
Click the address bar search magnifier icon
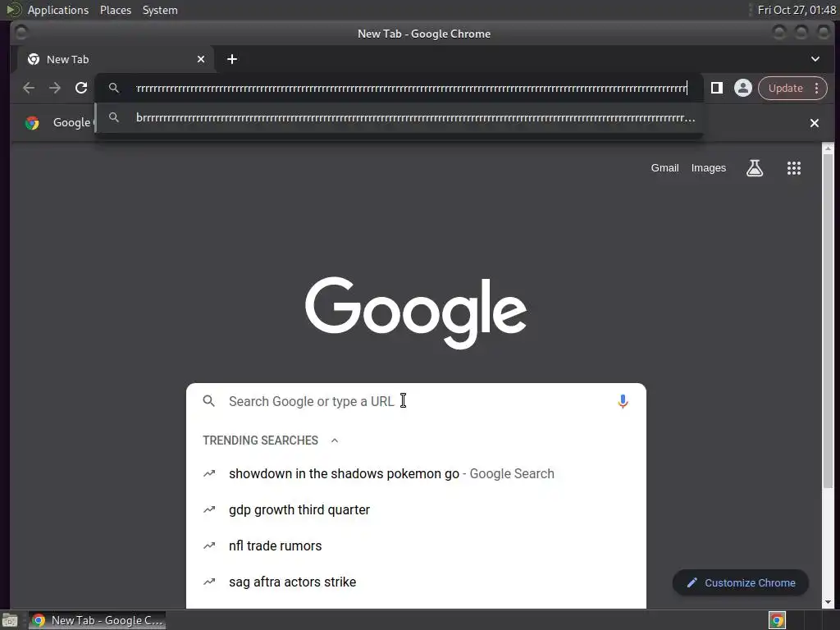tap(113, 88)
